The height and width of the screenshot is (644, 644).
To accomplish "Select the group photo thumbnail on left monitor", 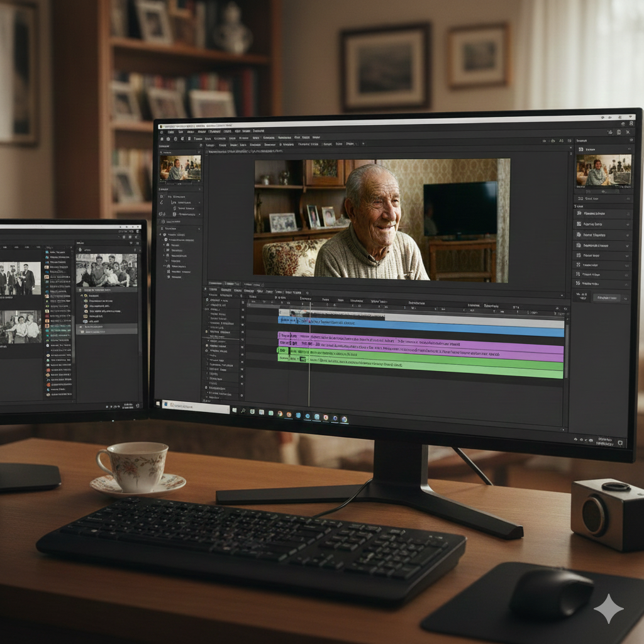I will [x=106, y=270].
